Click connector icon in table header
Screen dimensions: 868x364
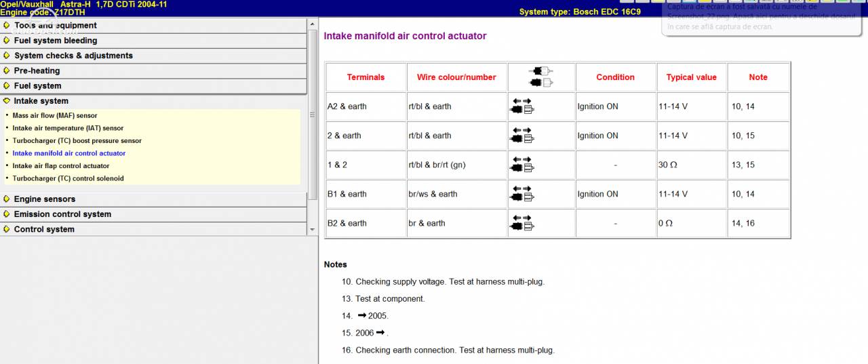pyautogui.click(x=541, y=77)
